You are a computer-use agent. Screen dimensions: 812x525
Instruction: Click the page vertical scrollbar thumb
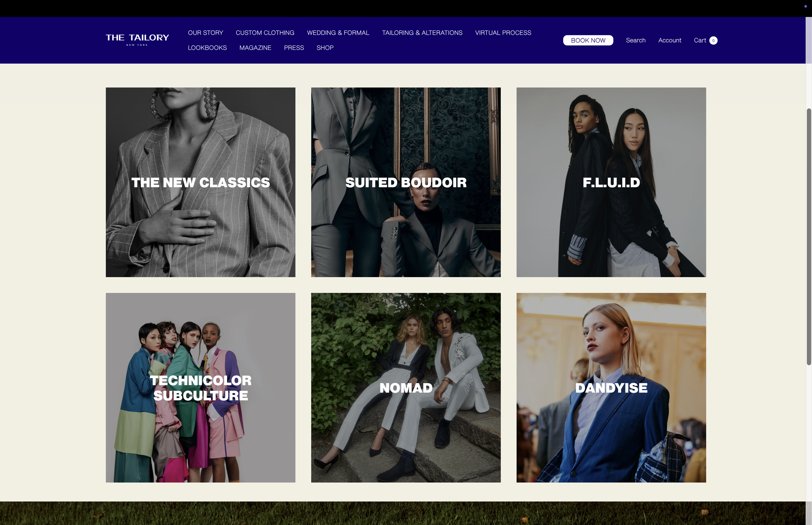(x=809, y=237)
